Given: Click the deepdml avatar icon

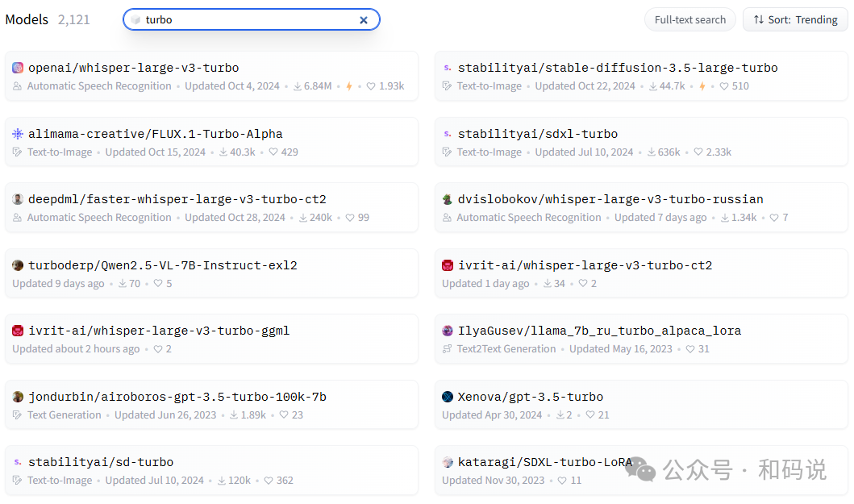Looking at the screenshot, I should coord(18,199).
